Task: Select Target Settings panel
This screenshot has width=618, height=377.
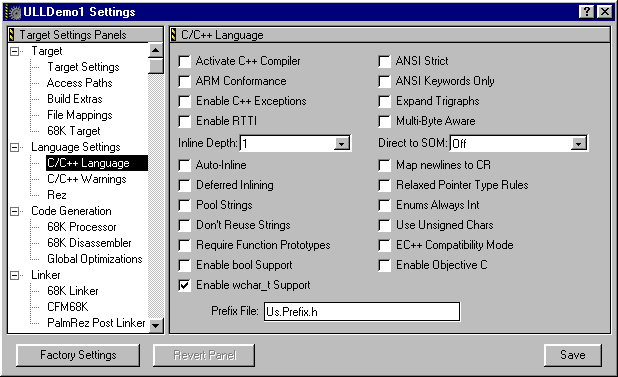Action: (x=83, y=67)
